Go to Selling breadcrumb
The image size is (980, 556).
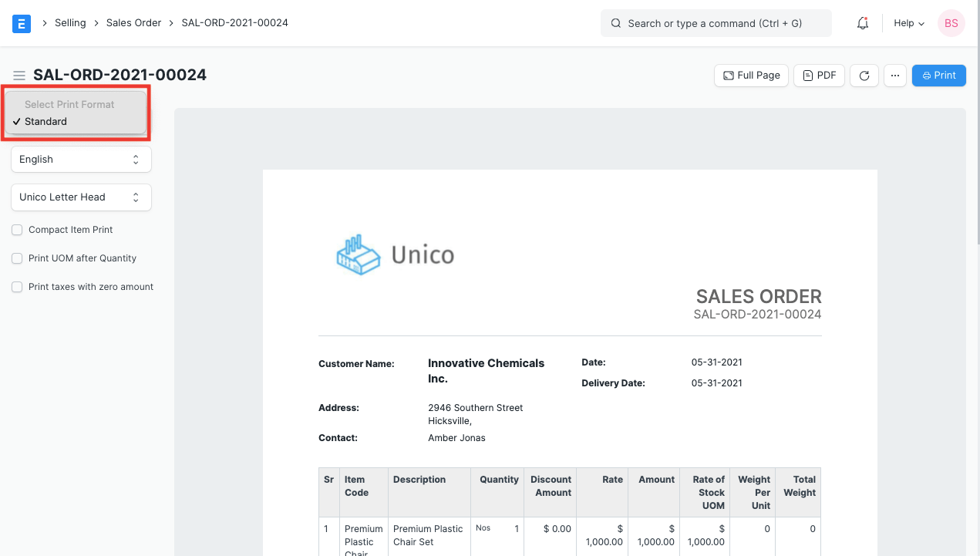pos(70,23)
